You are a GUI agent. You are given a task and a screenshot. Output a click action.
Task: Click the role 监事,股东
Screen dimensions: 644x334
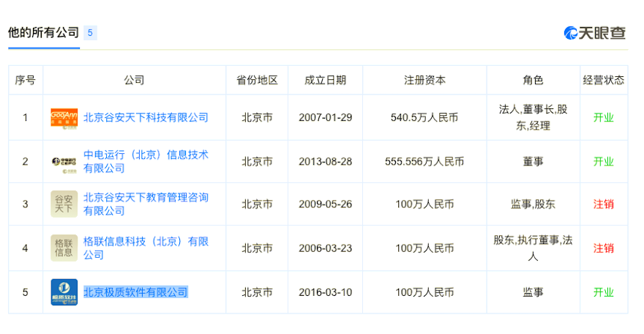[x=533, y=204]
